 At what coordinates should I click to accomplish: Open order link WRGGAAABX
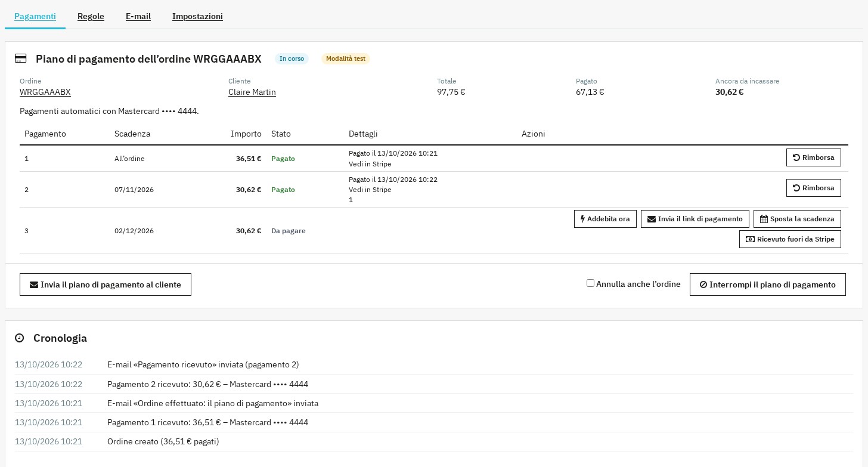[45, 92]
